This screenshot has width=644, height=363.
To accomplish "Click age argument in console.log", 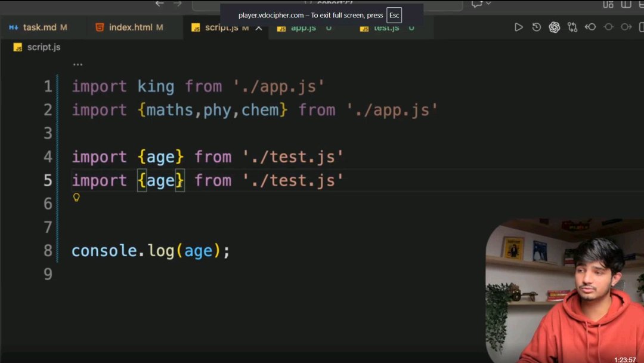I will (x=199, y=251).
